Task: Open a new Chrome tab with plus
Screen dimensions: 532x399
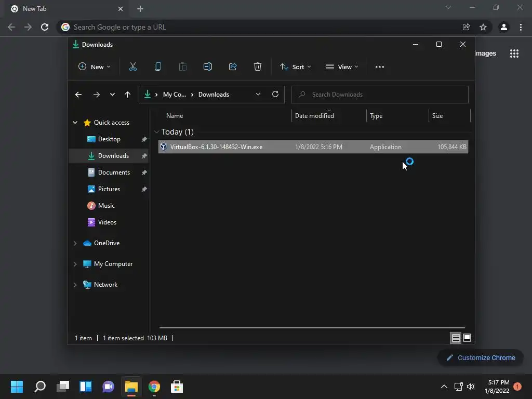Action: coord(140,9)
